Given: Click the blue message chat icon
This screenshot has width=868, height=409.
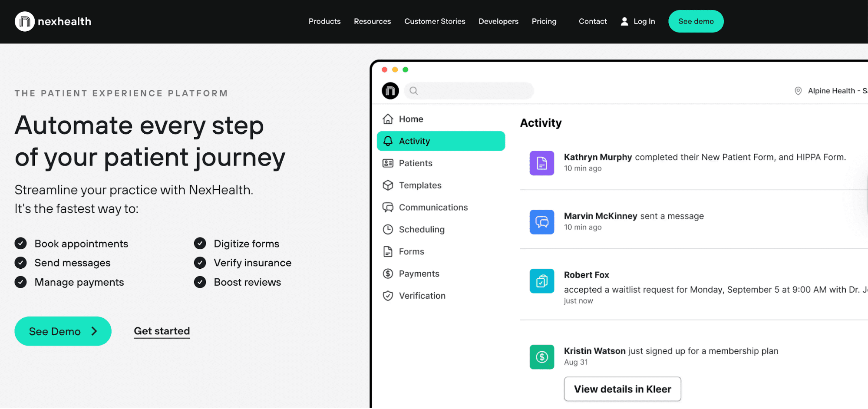Looking at the screenshot, I should [x=541, y=222].
